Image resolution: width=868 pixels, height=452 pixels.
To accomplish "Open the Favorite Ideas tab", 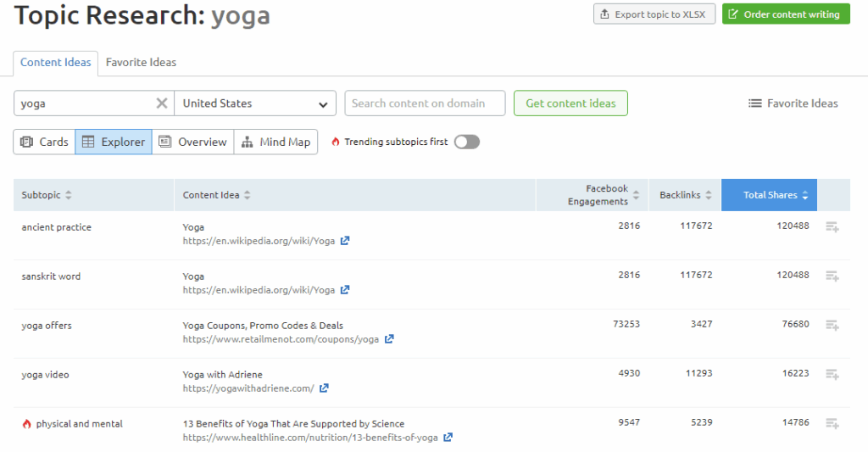I will (141, 63).
